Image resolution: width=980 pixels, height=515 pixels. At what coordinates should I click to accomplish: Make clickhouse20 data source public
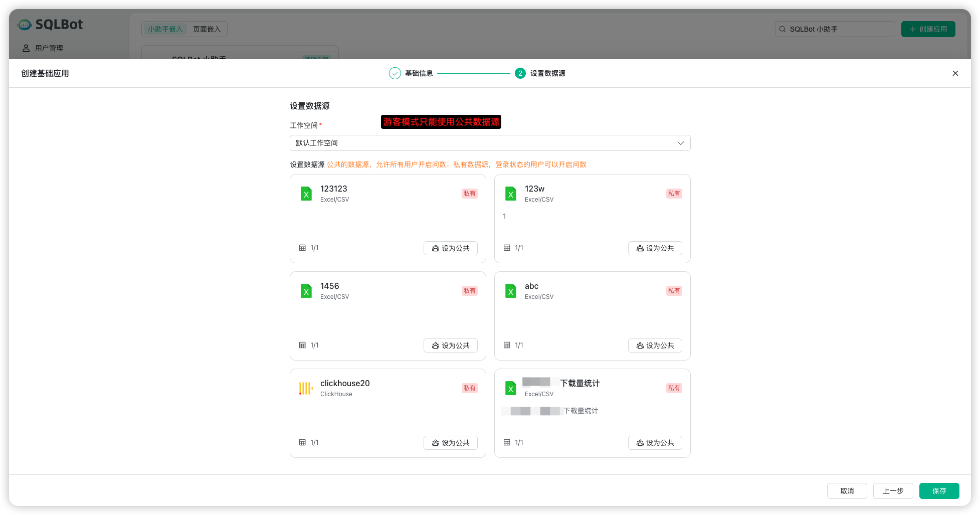tap(450, 443)
